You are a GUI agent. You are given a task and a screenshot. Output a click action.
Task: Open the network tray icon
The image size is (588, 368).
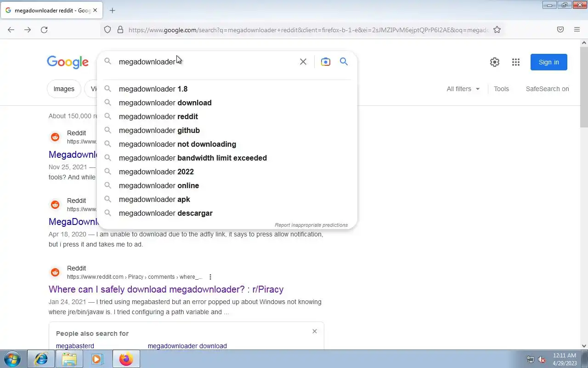pos(531,359)
